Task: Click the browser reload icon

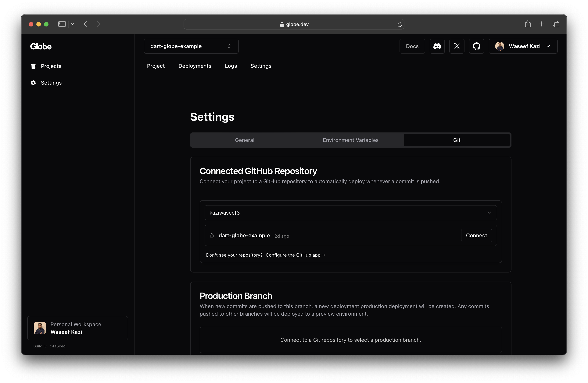Action: pos(399,24)
